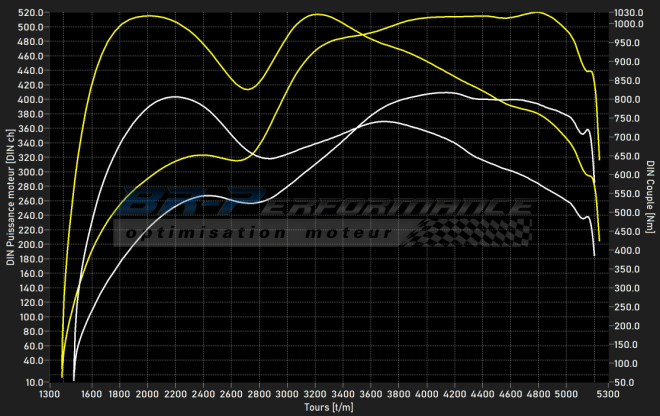This screenshot has height=416, width=660.
Task: Click the 4000 label on the RPM axis
Action: [428, 396]
